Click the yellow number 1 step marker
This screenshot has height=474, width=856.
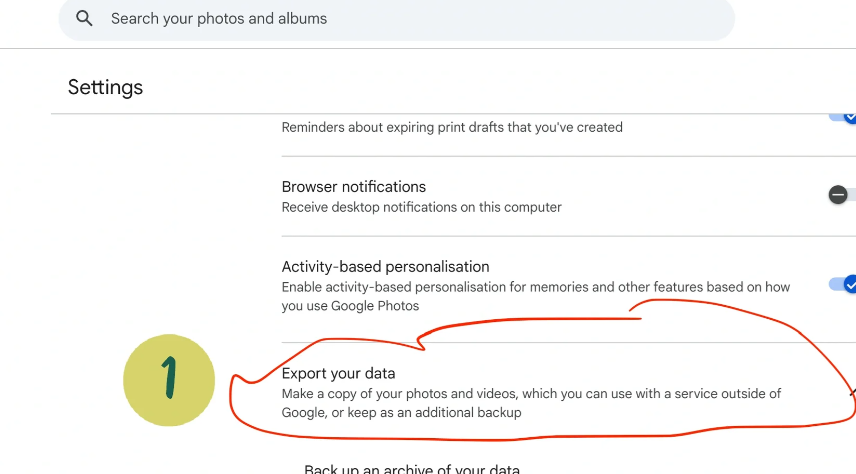(x=169, y=380)
